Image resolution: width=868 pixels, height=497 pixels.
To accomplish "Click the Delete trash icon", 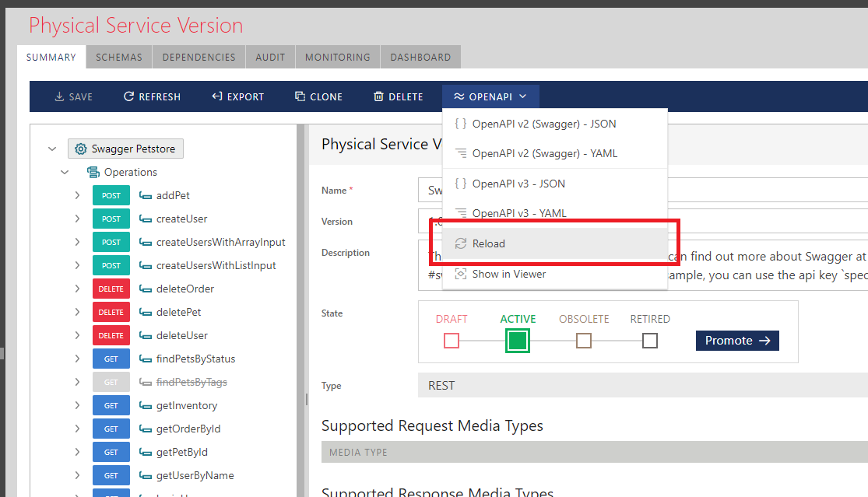I will pyautogui.click(x=378, y=97).
